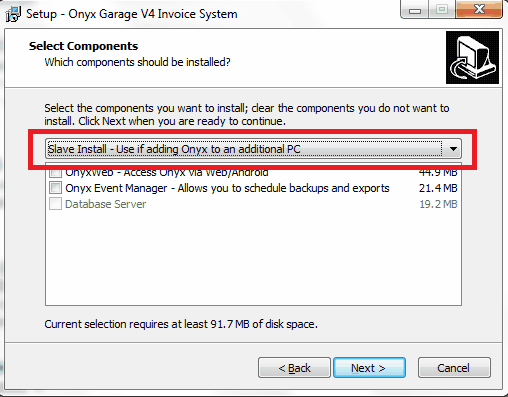Go to the previous step with Back
The width and height of the screenshot is (508, 397).
point(294,368)
